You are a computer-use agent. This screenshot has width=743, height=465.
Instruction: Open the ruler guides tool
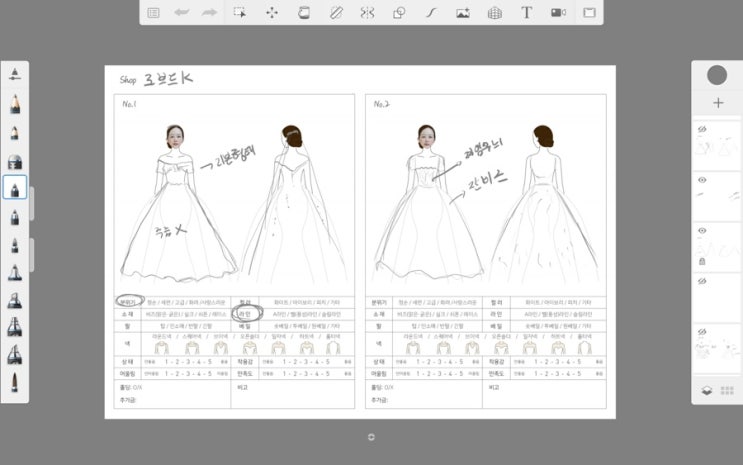[x=336, y=13]
